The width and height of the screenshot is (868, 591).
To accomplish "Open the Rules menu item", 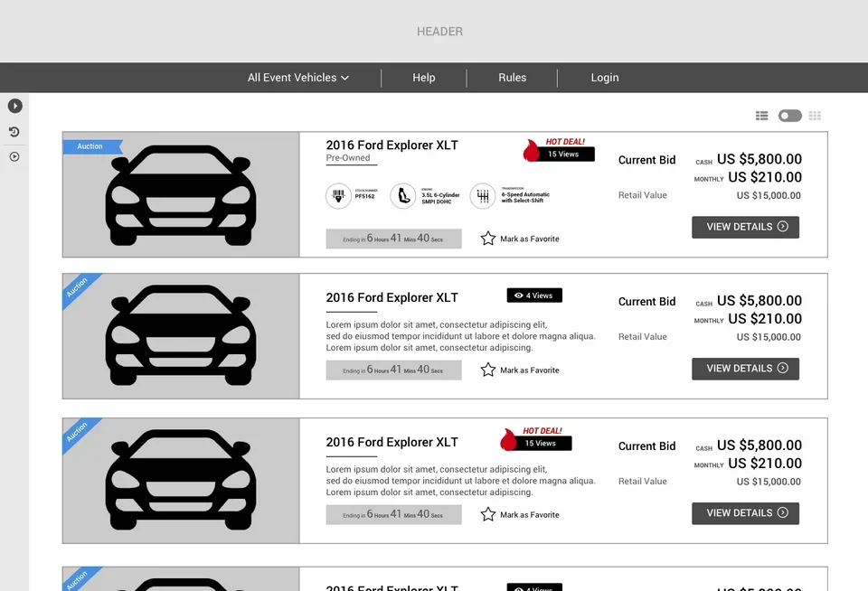I will tap(512, 78).
